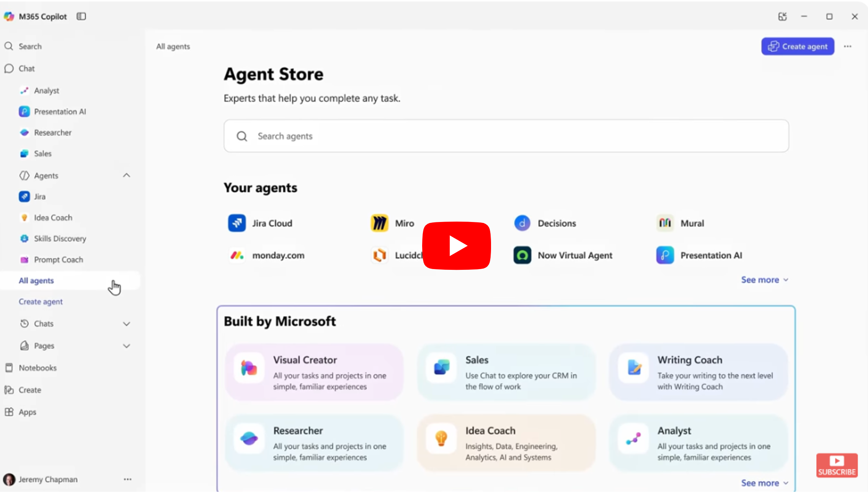Screen dimensions: 868x496
Task: Click the Search agents input field
Action: [506, 136]
